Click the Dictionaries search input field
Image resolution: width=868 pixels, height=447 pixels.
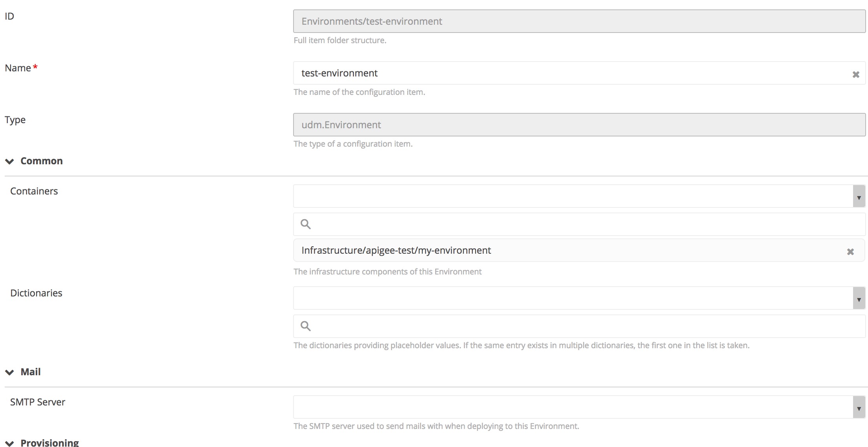pos(581,326)
